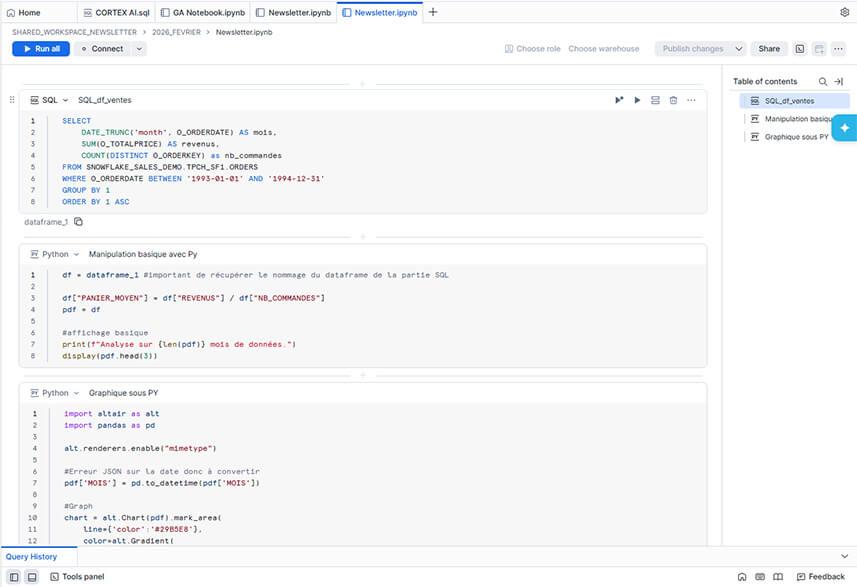Open the terminal icon next to Share
Viewport: 857px width, 587px height.
[x=800, y=49]
